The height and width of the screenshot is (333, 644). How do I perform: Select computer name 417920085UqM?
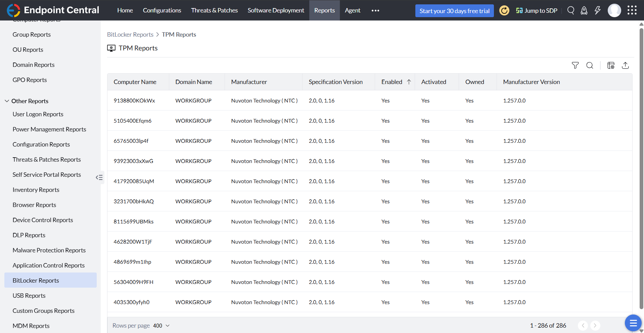tap(134, 181)
